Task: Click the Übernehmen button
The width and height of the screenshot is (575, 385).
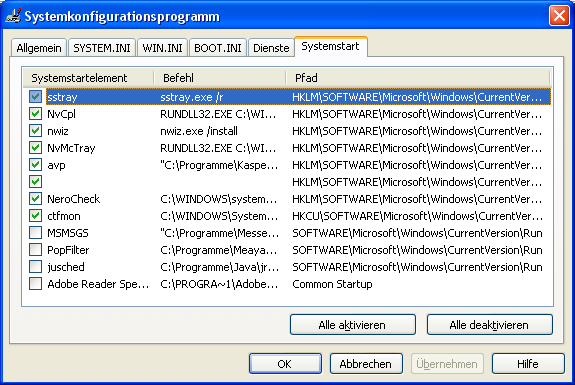Action: click(x=447, y=364)
